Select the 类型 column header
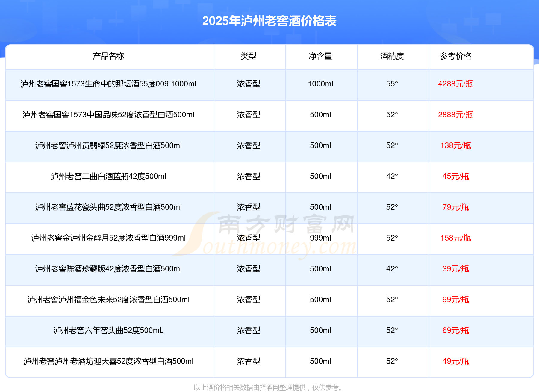Viewport: 539px width, 392px height. 249,56
